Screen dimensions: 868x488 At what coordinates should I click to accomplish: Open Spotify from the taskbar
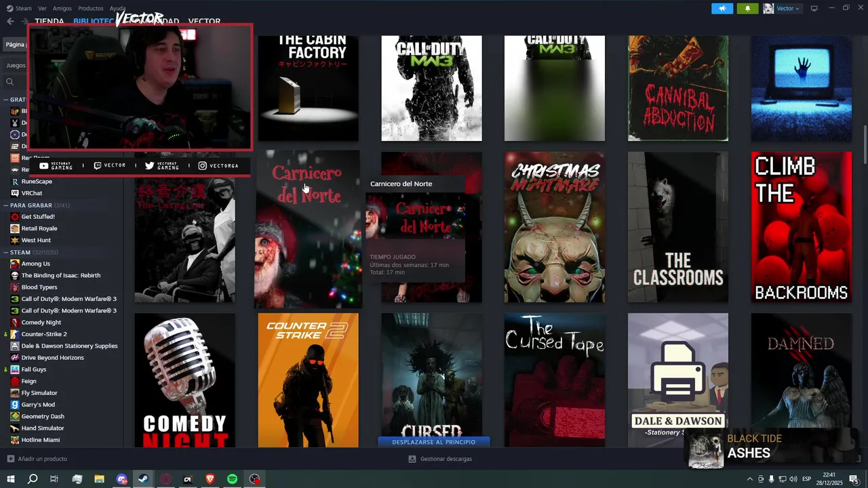coord(232,479)
